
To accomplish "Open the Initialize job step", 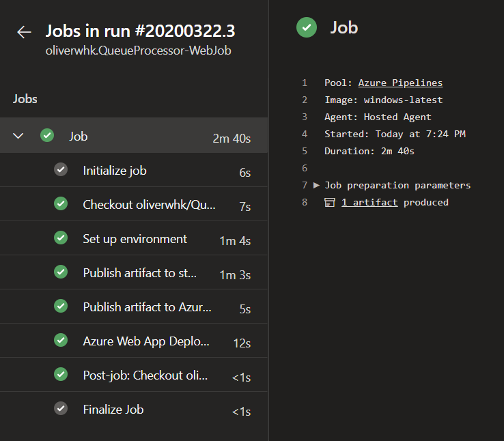I will pyautogui.click(x=134, y=170).
